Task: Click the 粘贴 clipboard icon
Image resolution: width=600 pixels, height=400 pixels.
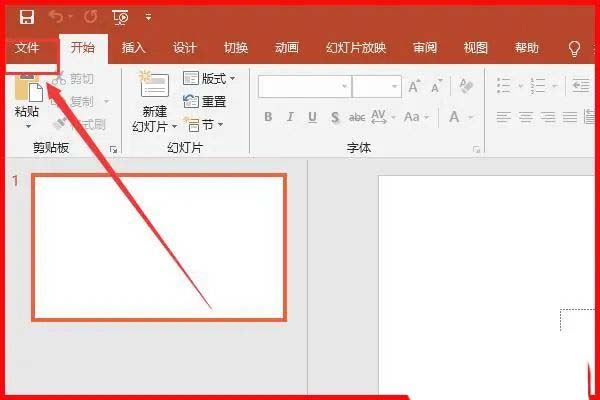Action: click(28, 88)
